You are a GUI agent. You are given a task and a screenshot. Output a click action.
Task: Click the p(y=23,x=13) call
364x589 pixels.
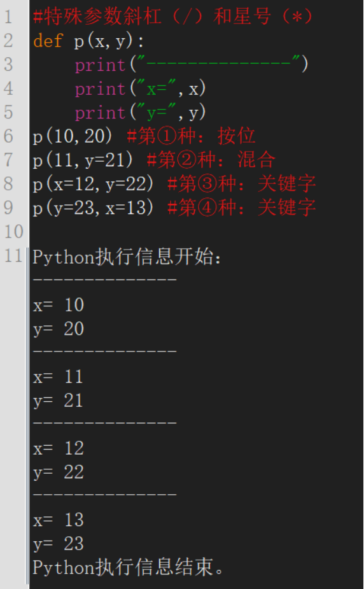93,208
